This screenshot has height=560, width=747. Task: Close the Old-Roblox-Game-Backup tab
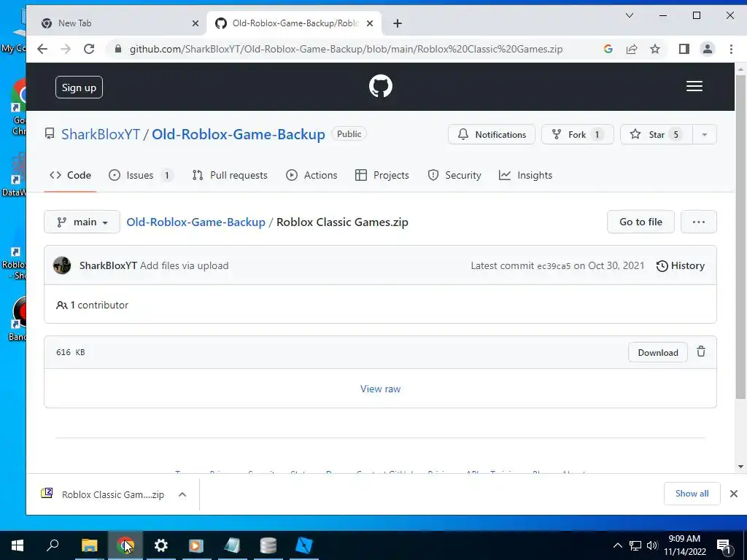click(x=370, y=23)
